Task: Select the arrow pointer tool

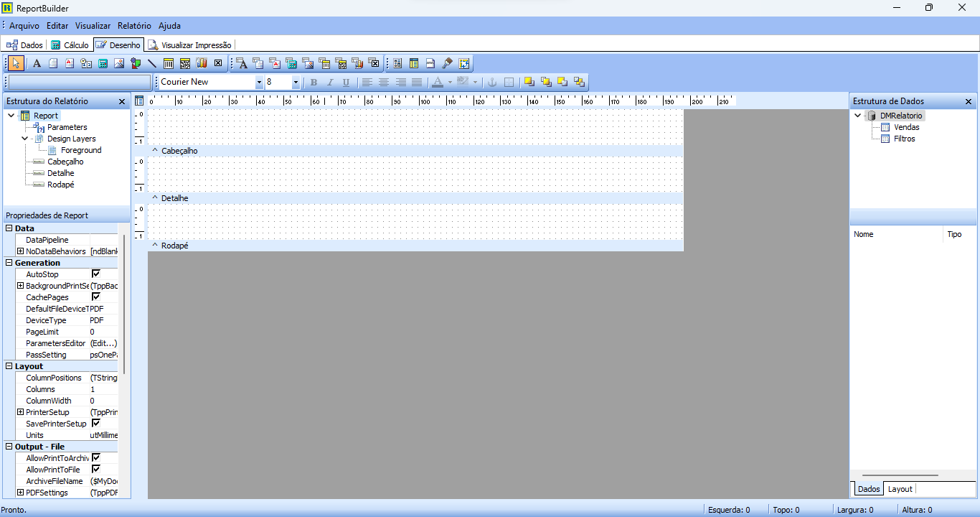Action: [17, 63]
